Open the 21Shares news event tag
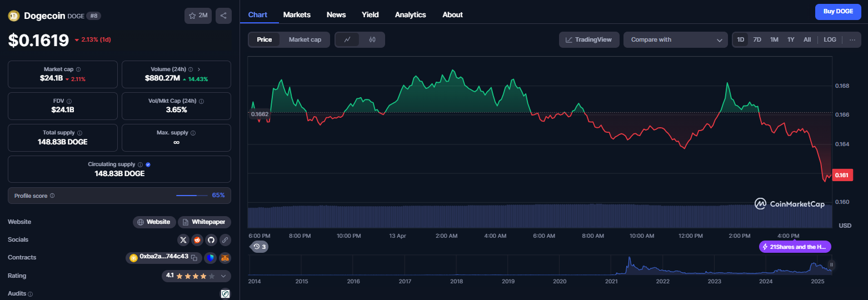This screenshot has height=300, width=868. tap(795, 247)
